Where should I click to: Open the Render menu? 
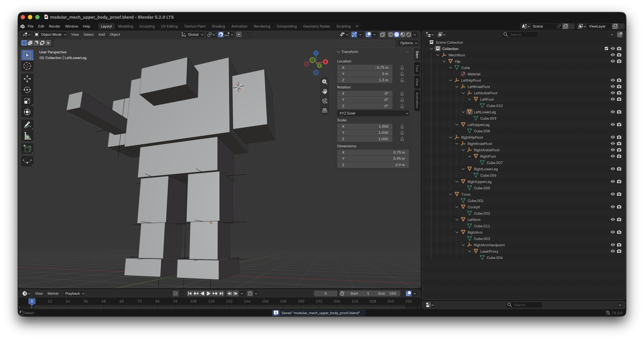[x=55, y=26]
